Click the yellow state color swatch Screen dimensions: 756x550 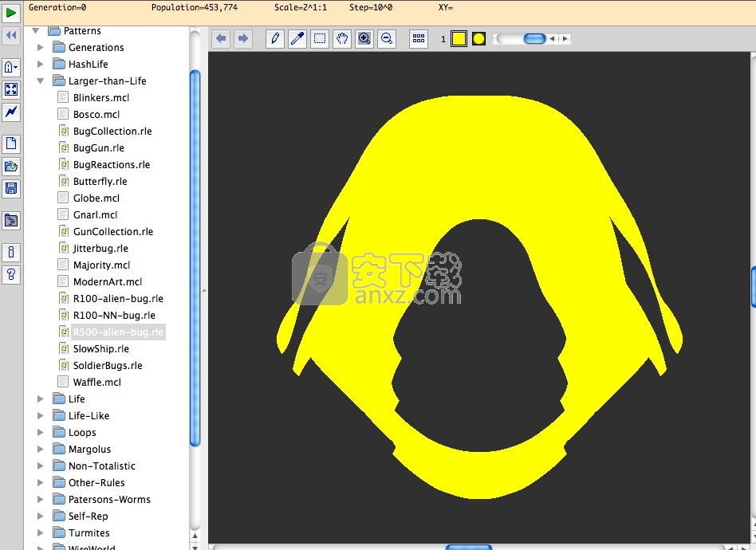(459, 38)
